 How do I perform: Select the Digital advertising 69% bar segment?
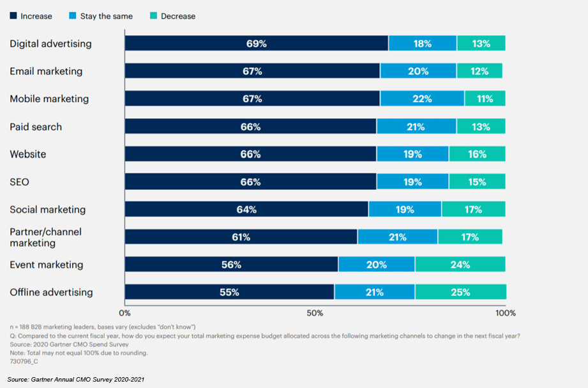tap(256, 43)
